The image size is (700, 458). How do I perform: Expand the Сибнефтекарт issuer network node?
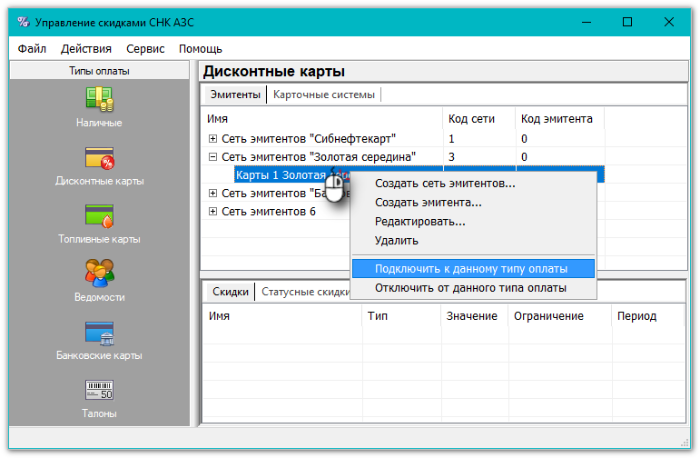[x=213, y=138]
